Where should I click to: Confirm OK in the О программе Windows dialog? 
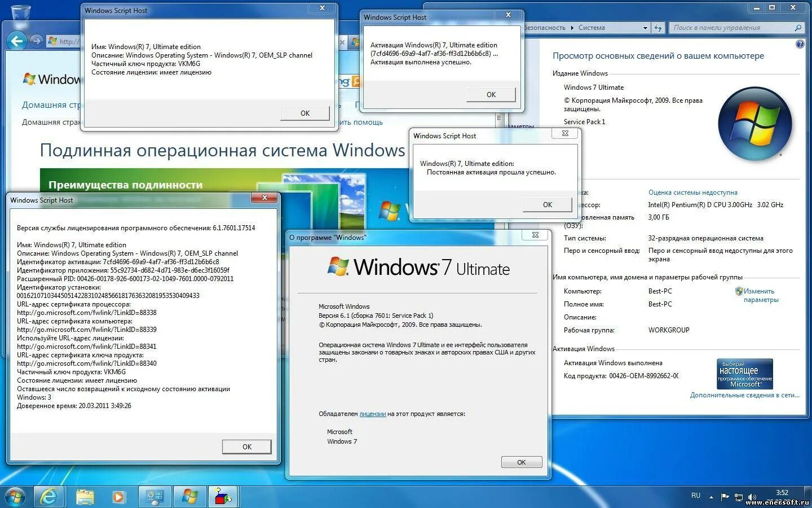522,462
